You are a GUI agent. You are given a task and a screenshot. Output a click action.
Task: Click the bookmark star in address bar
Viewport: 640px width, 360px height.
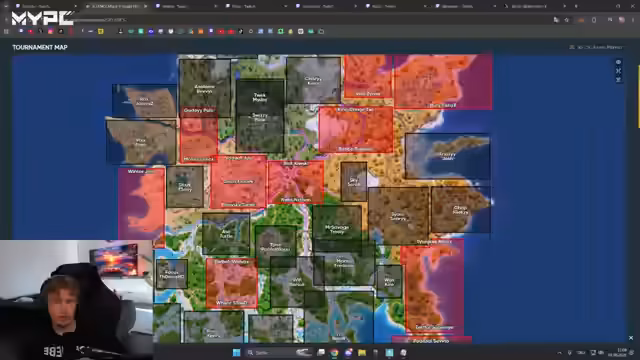click(567, 20)
